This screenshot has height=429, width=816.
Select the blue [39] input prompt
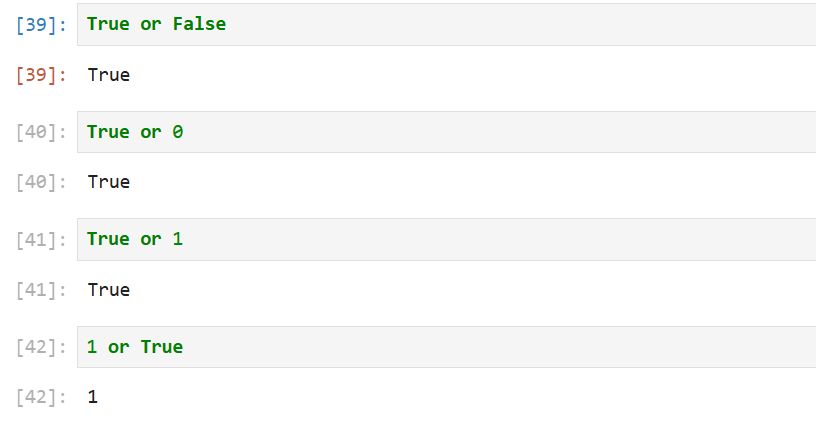(41, 24)
